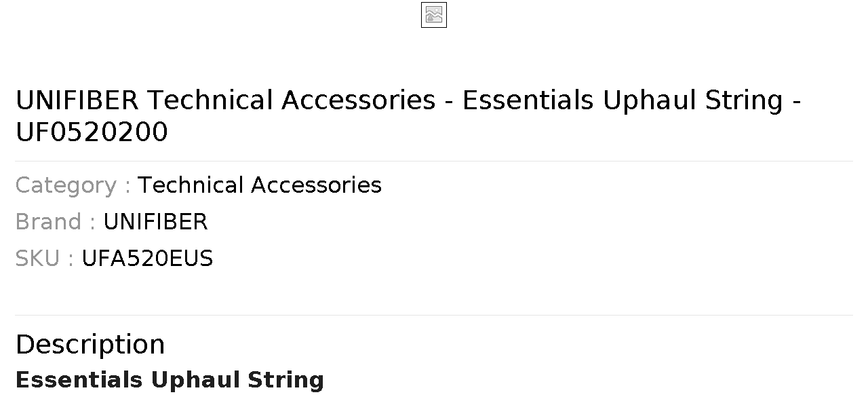Click the divider line below the title
868x418 pixels.
[x=434, y=161]
